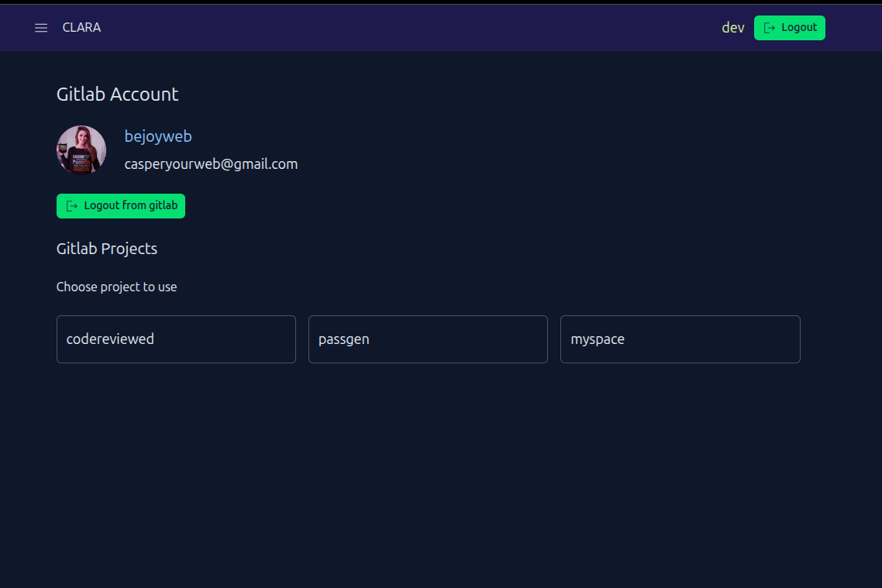Click the arrow icon in header Logout button
The image size is (882, 588).
point(770,28)
